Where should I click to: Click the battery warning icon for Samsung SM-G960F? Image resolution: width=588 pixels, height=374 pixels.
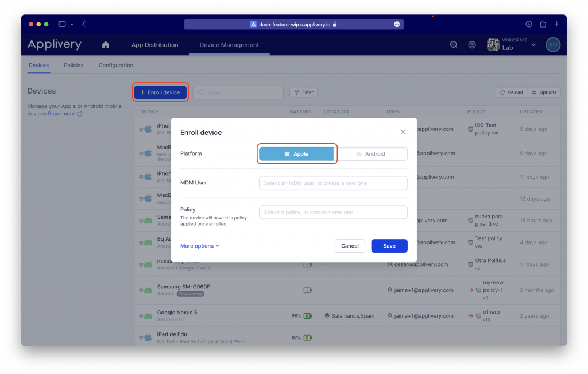(308, 290)
